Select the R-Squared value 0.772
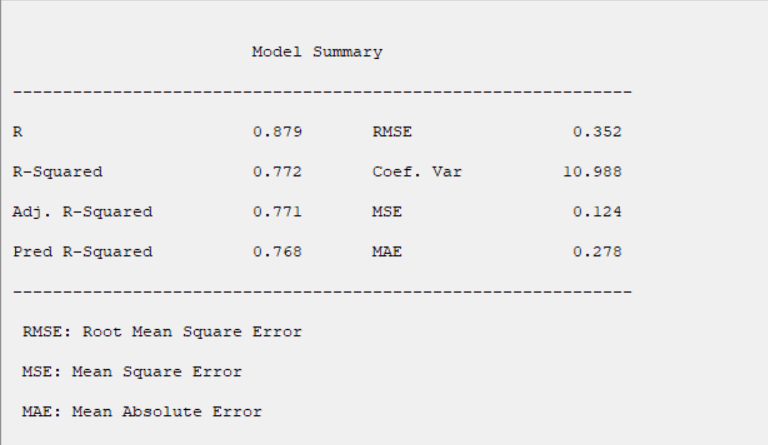 click(278, 172)
